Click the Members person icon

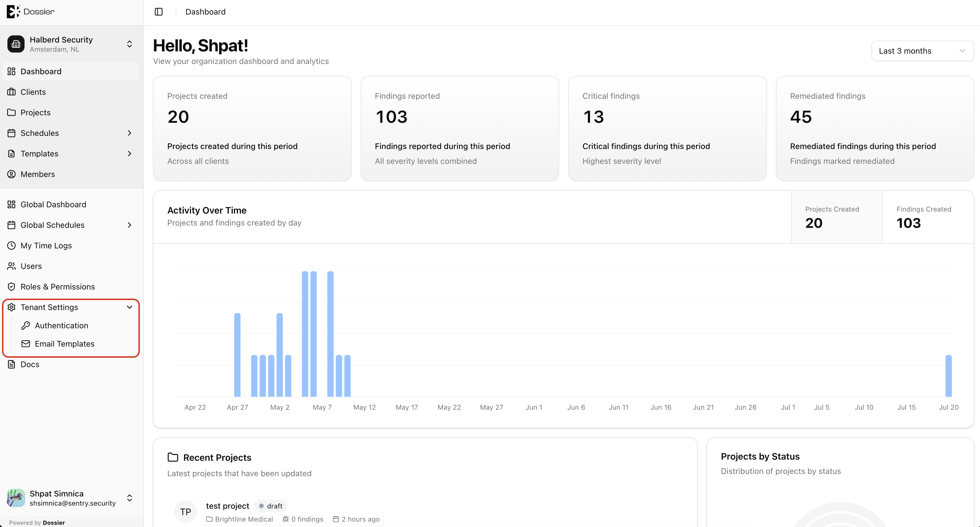click(11, 174)
